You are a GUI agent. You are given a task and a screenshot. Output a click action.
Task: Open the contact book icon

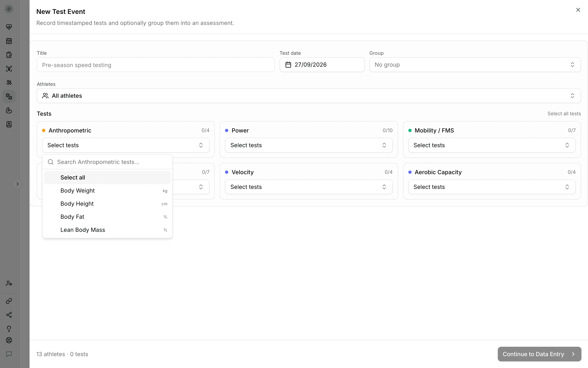[x=9, y=124]
